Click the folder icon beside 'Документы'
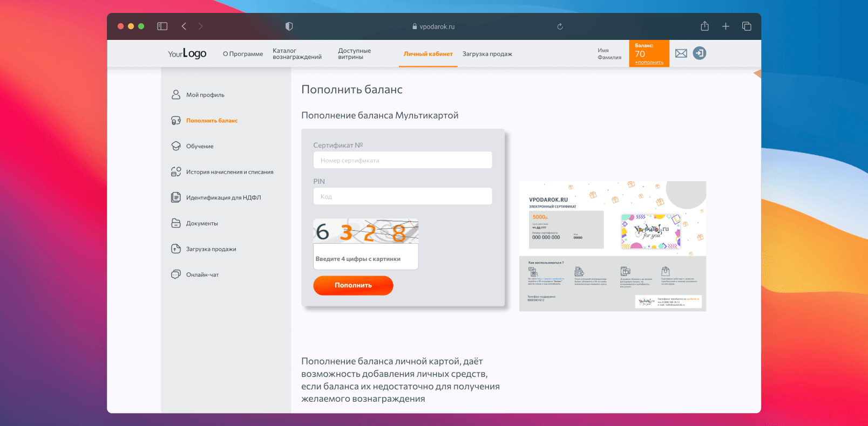Screen dimensions: 868x426 [176, 223]
